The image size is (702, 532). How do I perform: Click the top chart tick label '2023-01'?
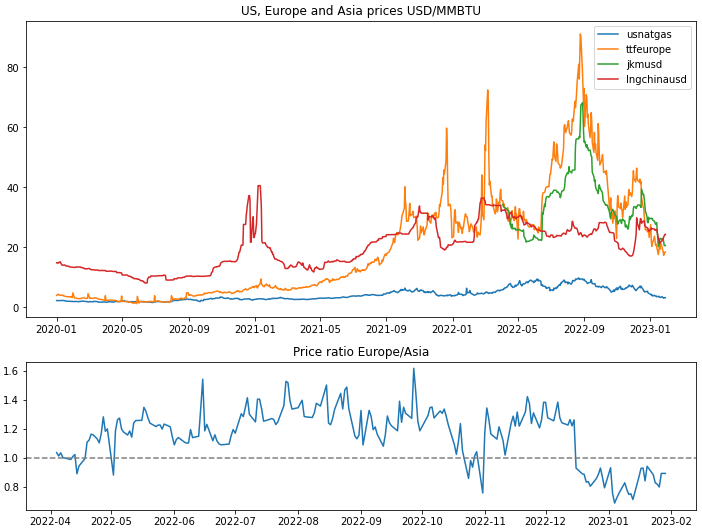pos(651,329)
